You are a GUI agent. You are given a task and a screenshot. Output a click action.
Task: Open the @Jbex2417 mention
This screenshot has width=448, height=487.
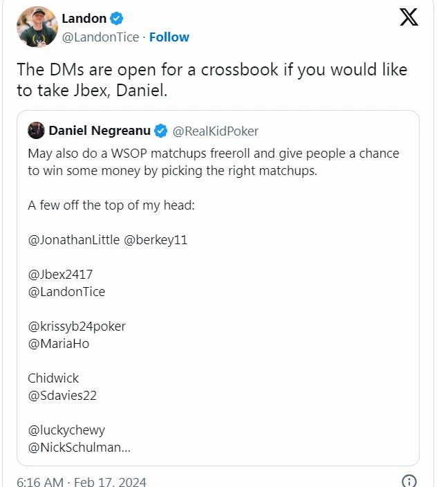click(60, 274)
